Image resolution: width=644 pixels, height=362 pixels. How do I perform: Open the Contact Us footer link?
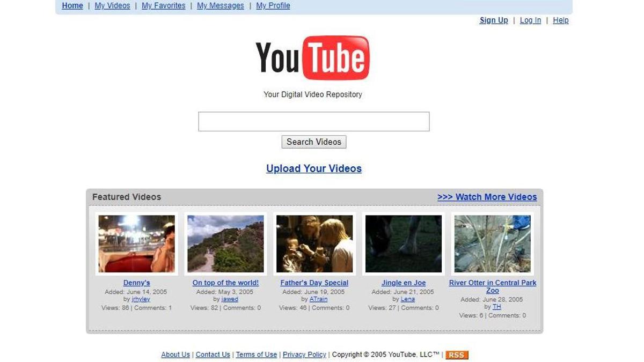click(213, 354)
